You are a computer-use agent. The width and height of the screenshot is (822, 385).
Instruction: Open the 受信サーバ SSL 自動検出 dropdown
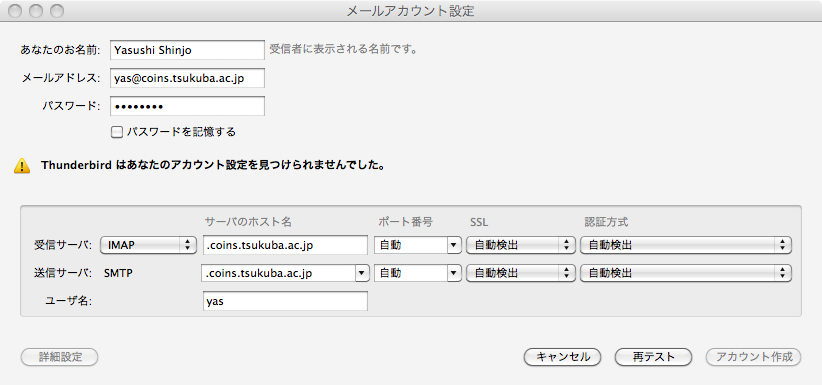coord(521,245)
